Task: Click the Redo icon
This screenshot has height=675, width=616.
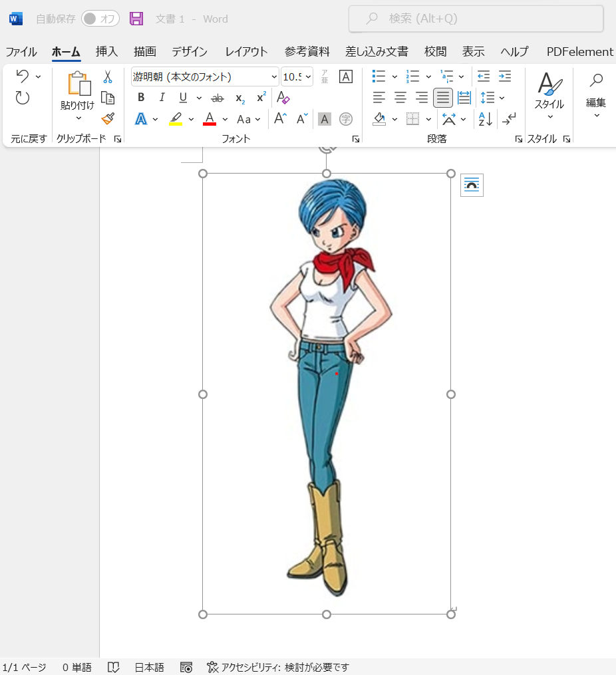Action: [x=23, y=98]
